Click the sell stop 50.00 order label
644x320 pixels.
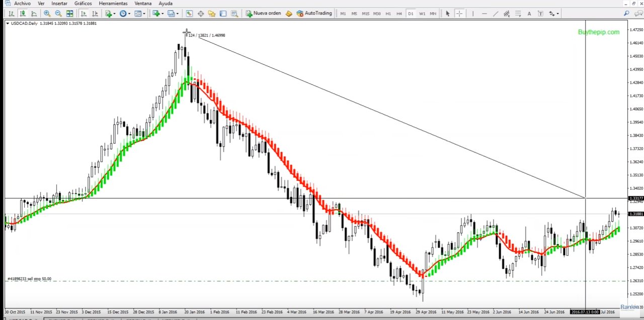[x=29, y=279]
